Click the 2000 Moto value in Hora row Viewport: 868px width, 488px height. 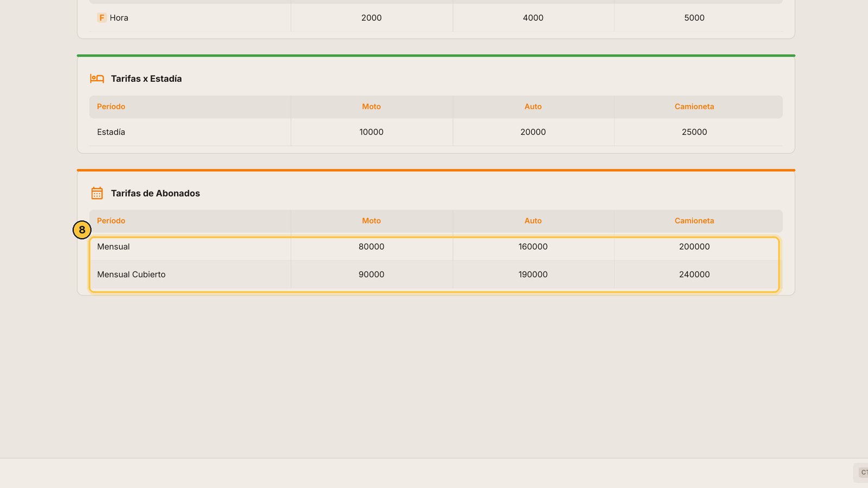(372, 18)
